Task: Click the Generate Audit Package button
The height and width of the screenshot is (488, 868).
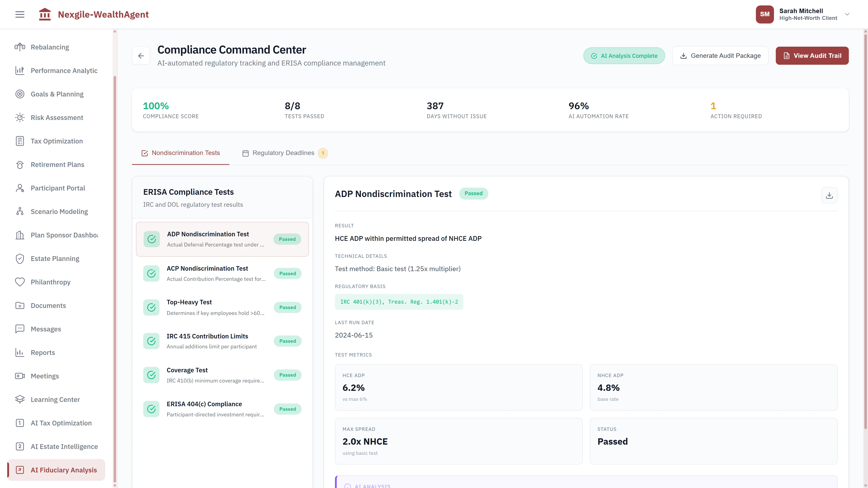Action: point(720,55)
